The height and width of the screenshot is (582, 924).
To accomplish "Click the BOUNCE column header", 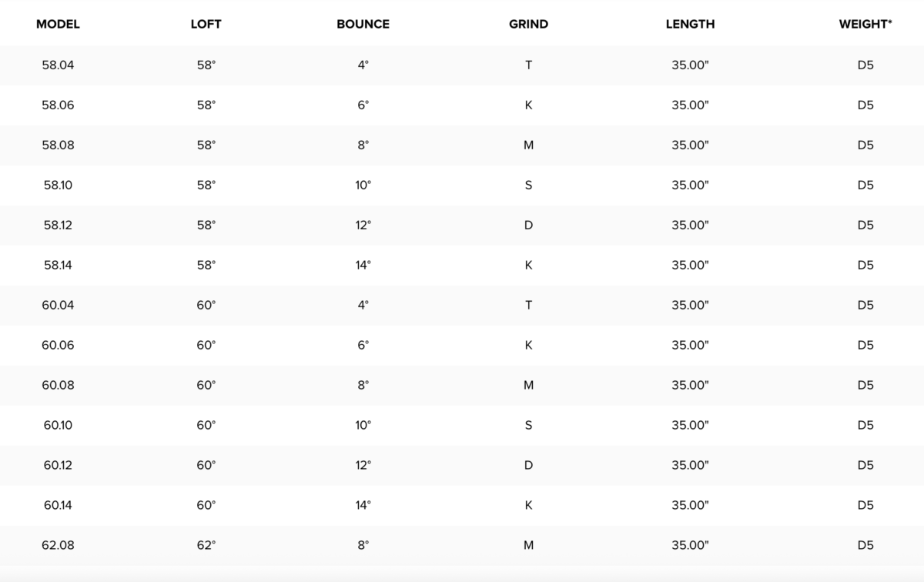I will pyautogui.click(x=363, y=24).
